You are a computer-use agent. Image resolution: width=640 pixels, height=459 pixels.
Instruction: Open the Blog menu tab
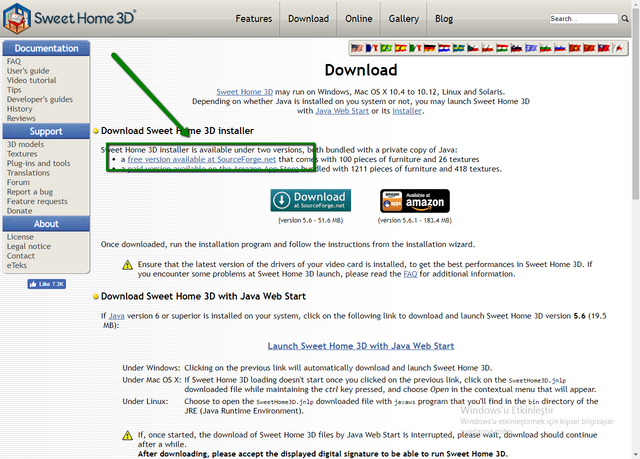point(444,19)
